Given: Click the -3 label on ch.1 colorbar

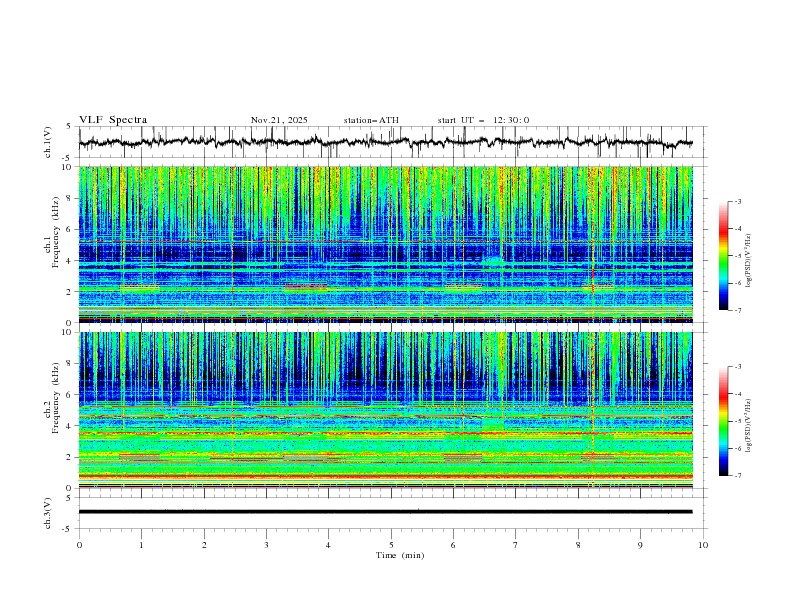Looking at the screenshot, I should coord(737,202).
